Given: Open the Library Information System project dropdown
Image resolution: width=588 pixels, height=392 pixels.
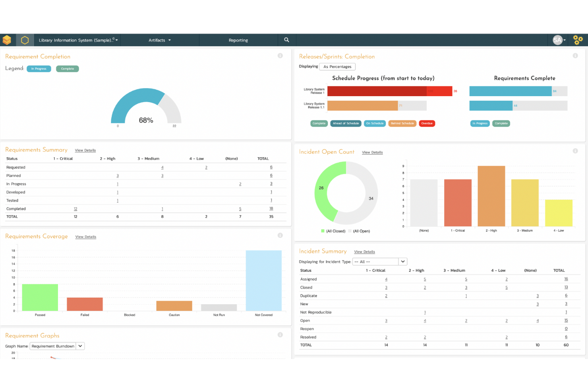Looking at the screenshot, I should [x=78, y=40].
